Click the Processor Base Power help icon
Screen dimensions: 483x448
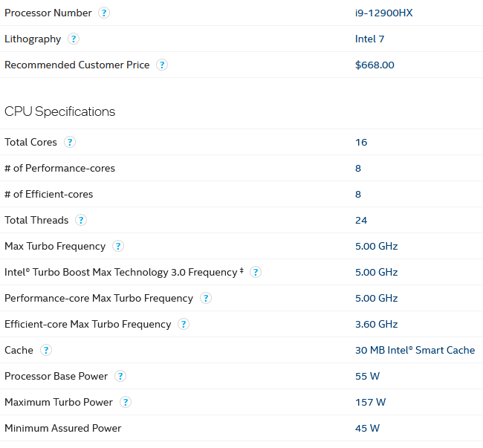click(x=120, y=377)
